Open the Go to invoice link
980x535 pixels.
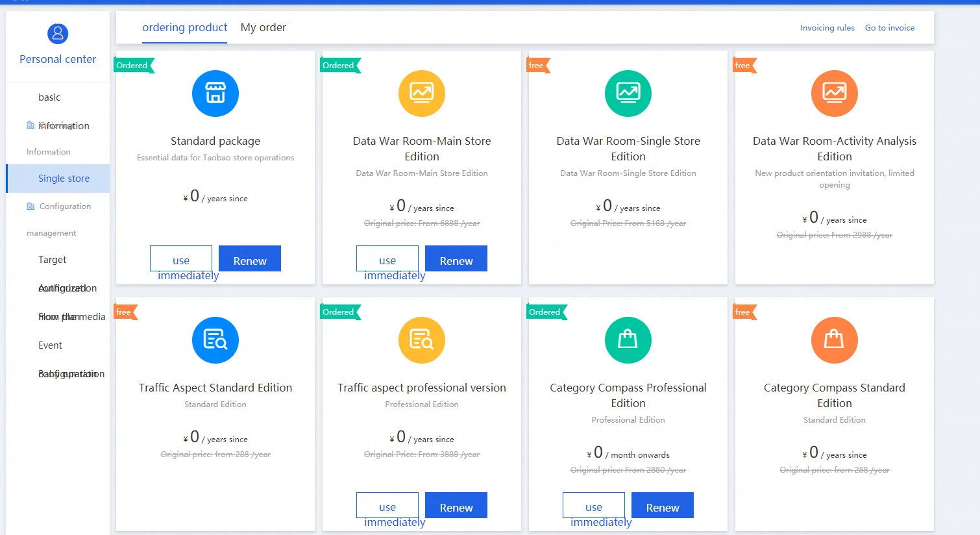[889, 28]
